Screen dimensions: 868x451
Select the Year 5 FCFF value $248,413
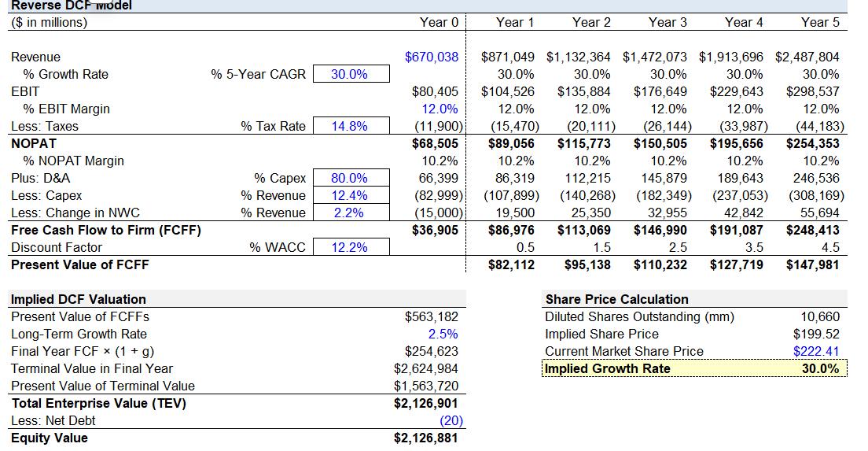click(x=812, y=230)
